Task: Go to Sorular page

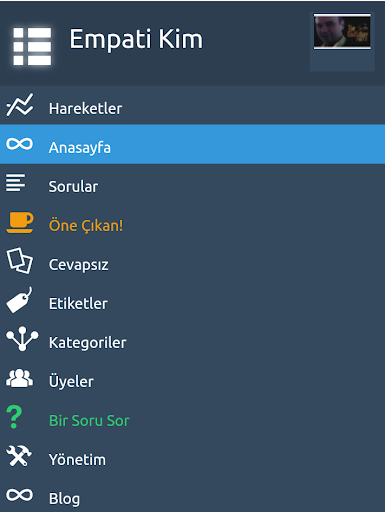Action: coord(192,183)
